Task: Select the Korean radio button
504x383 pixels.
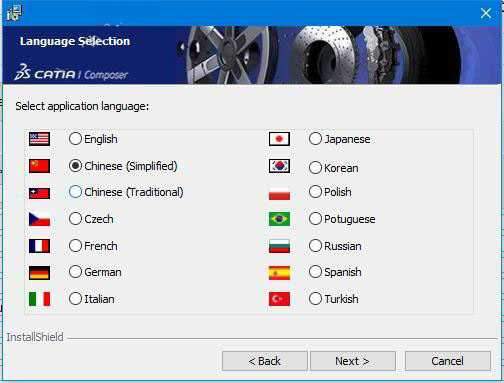Action: point(315,168)
